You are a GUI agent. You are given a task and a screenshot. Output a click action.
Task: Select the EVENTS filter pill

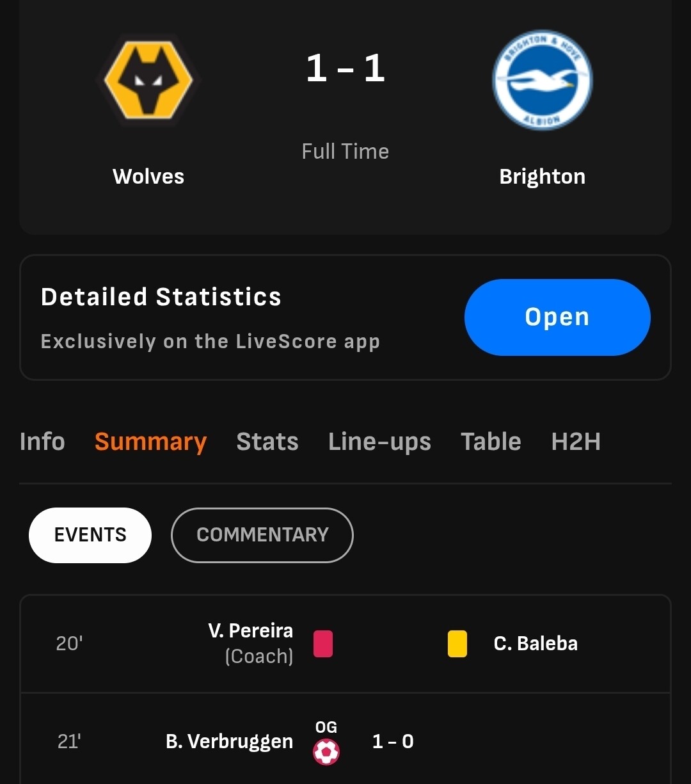(90, 535)
